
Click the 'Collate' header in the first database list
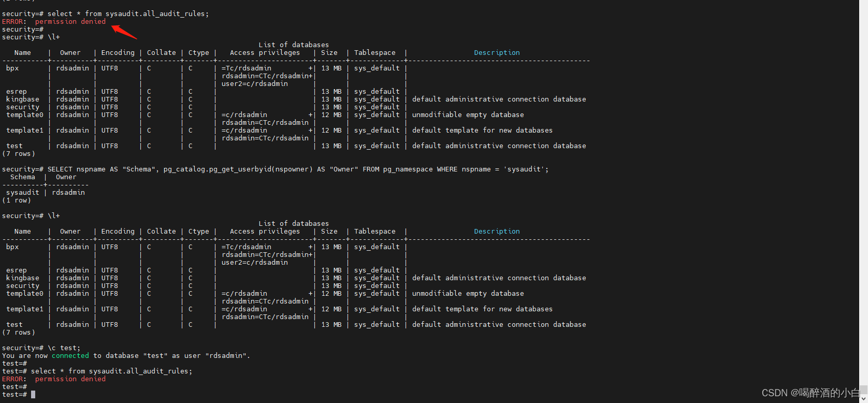tap(162, 53)
